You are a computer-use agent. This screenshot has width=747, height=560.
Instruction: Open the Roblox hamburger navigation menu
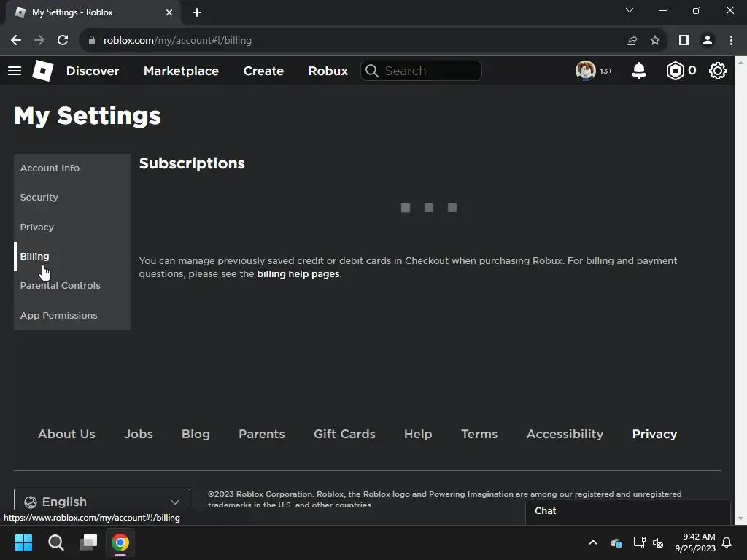[x=15, y=71]
